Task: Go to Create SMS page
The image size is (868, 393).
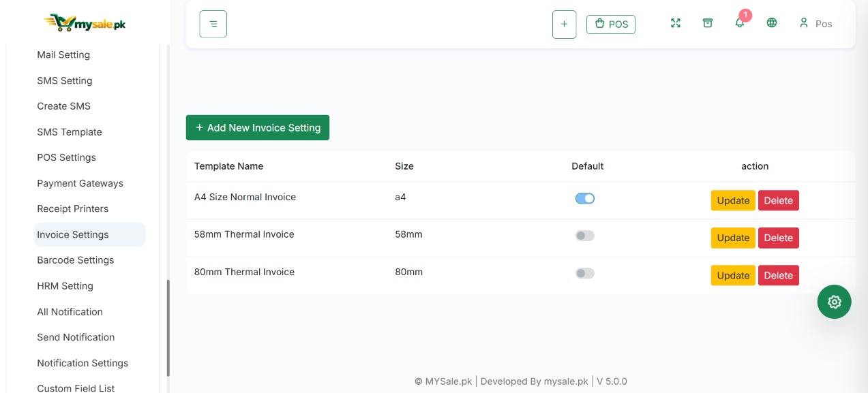Action: tap(64, 106)
